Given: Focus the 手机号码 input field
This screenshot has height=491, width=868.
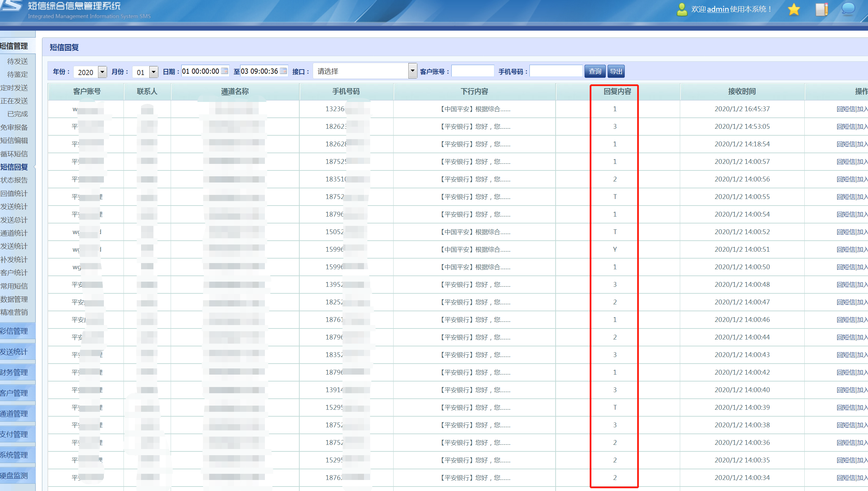Looking at the screenshot, I should [556, 71].
